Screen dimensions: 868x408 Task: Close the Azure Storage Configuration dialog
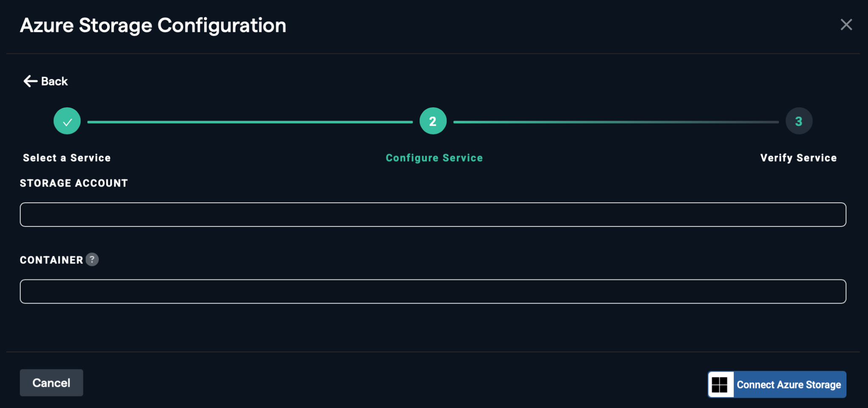[x=846, y=25]
